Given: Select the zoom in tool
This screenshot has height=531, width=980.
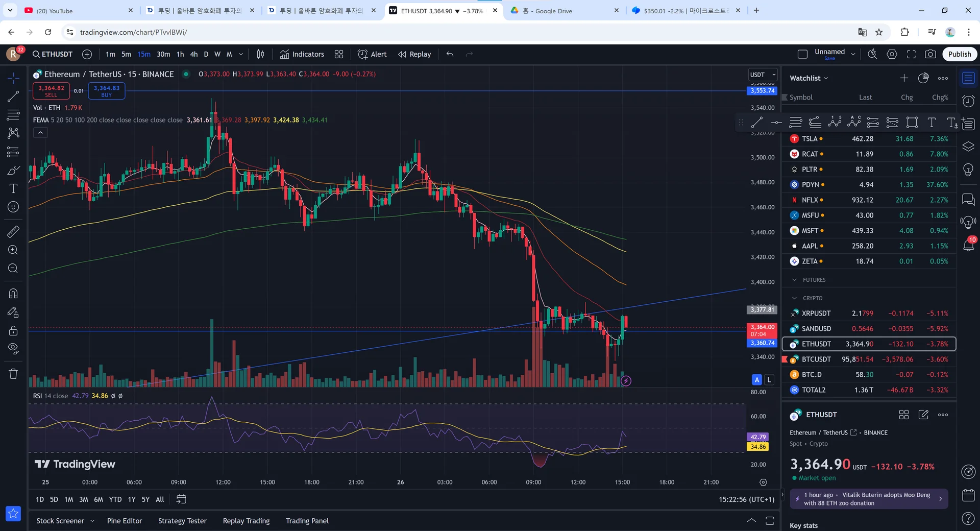Looking at the screenshot, I should coord(13,250).
